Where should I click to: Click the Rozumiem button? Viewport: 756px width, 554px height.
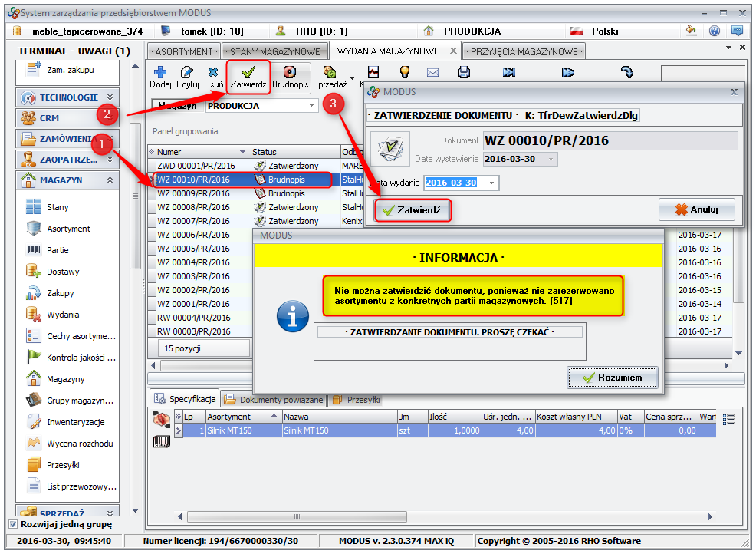613,378
